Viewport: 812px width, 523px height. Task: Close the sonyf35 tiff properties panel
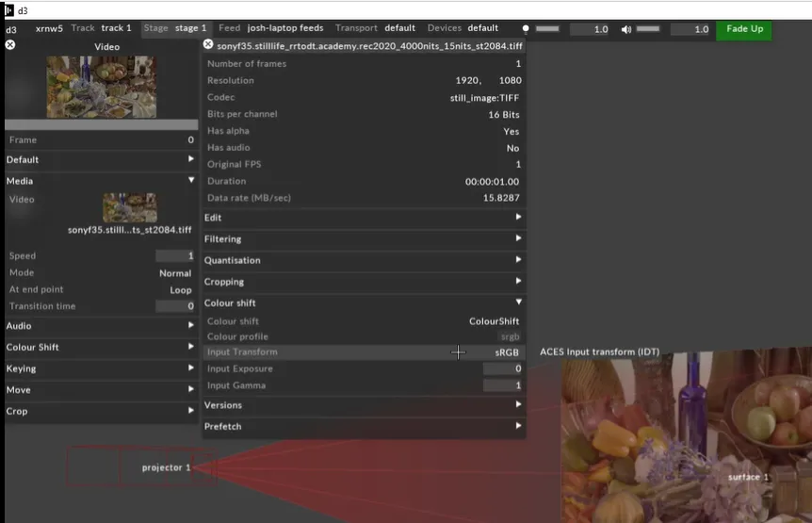pyautogui.click(x=208, y=44)
